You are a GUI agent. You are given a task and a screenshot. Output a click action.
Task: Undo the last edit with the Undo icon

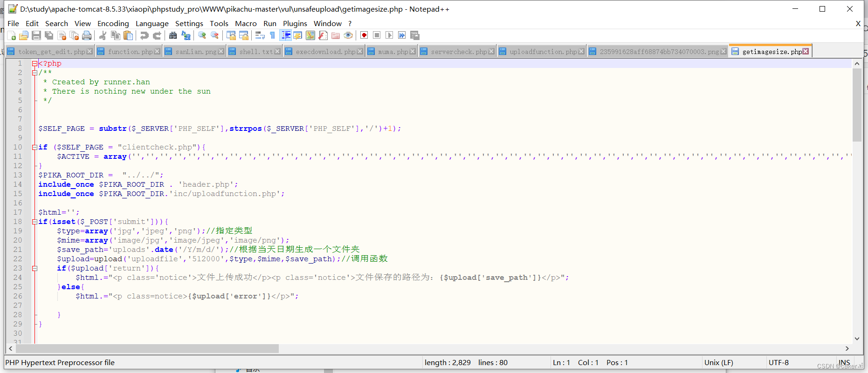(x=145, y=35)
